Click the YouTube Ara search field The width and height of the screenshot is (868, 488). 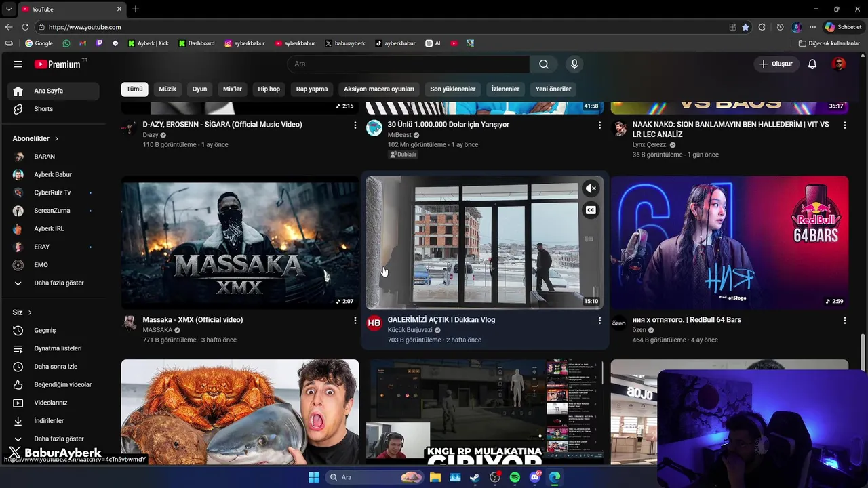(x=408, y=64)
